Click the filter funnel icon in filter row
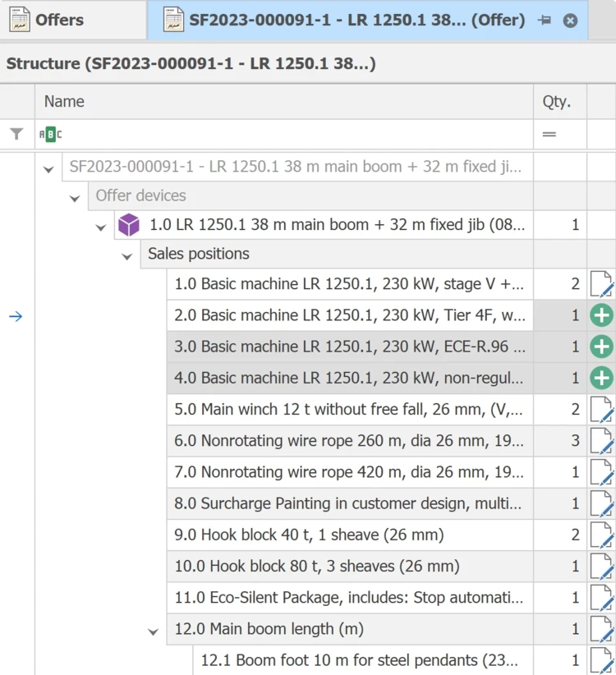616x675 pixels. tap(16, 134)
